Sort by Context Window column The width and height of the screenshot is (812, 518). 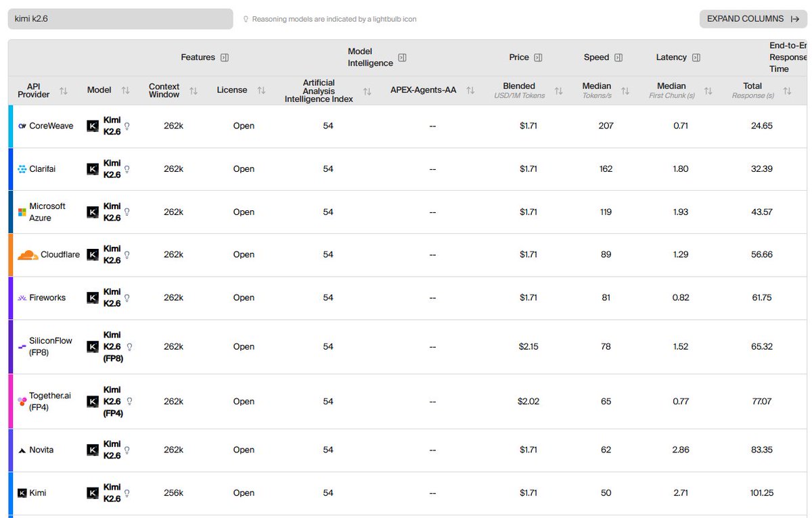194,91
